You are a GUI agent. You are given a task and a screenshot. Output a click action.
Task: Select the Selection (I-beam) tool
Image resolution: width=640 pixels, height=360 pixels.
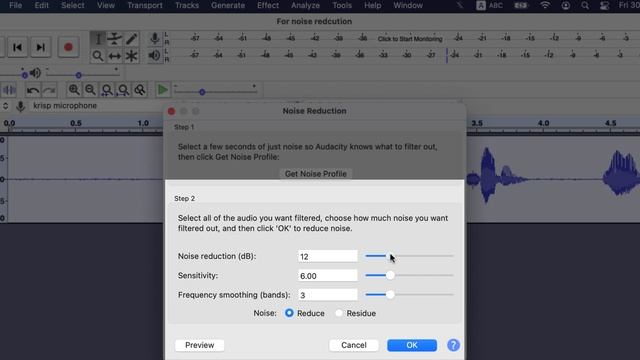[x=98, y=39]
